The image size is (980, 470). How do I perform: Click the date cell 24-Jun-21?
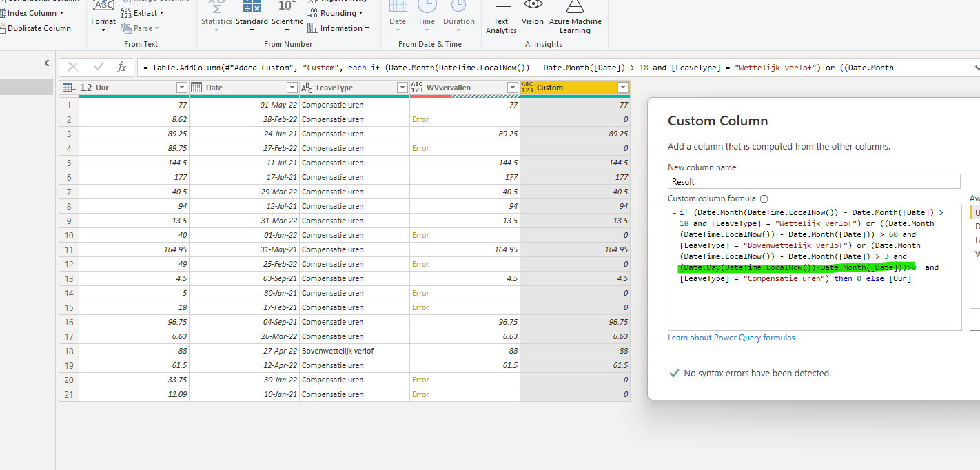(245, 134)
